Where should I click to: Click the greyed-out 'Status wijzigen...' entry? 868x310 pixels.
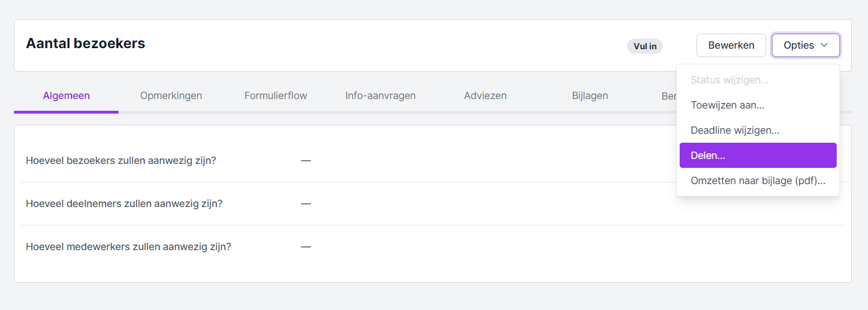tap(729, 80)
